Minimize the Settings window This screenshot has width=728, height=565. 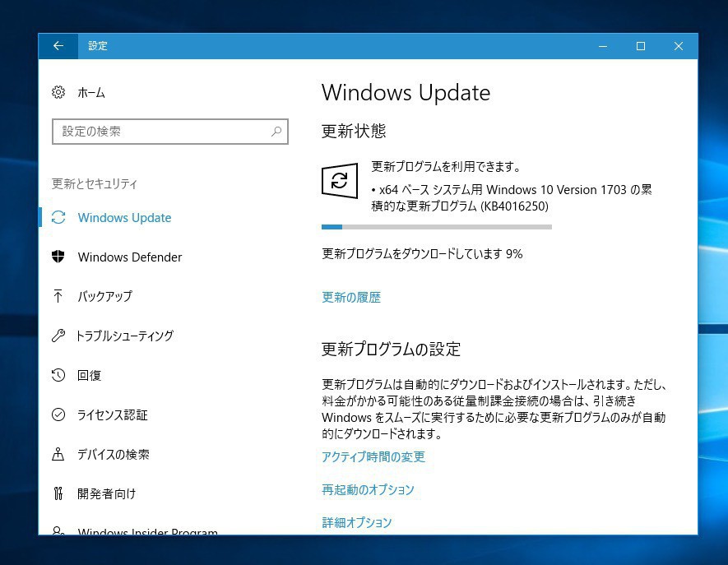pyautogui.click(x=603, y=46)
